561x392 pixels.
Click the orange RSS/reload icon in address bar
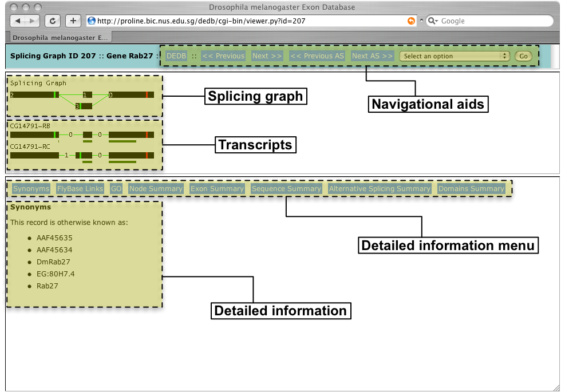click(x=412, y=21)
